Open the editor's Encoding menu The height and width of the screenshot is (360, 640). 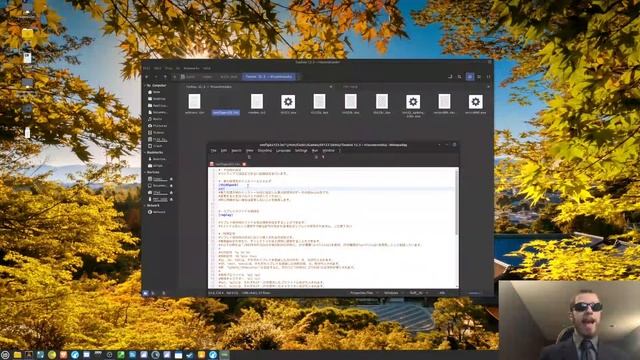pyautogui.click(x=264, y=151)
